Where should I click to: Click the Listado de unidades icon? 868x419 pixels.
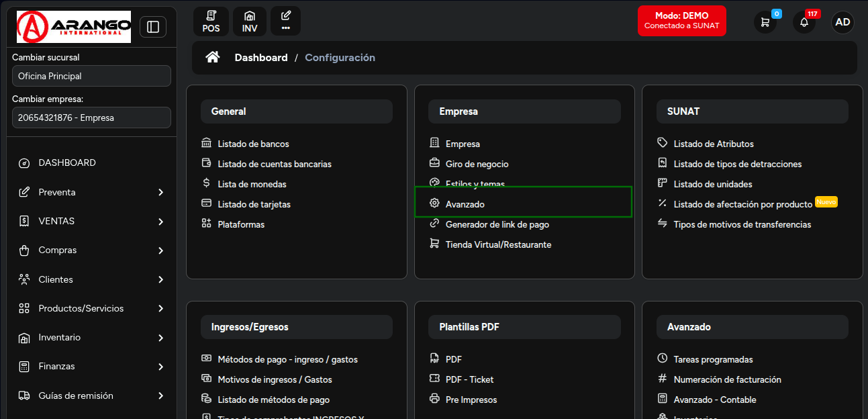pos(663,183)
